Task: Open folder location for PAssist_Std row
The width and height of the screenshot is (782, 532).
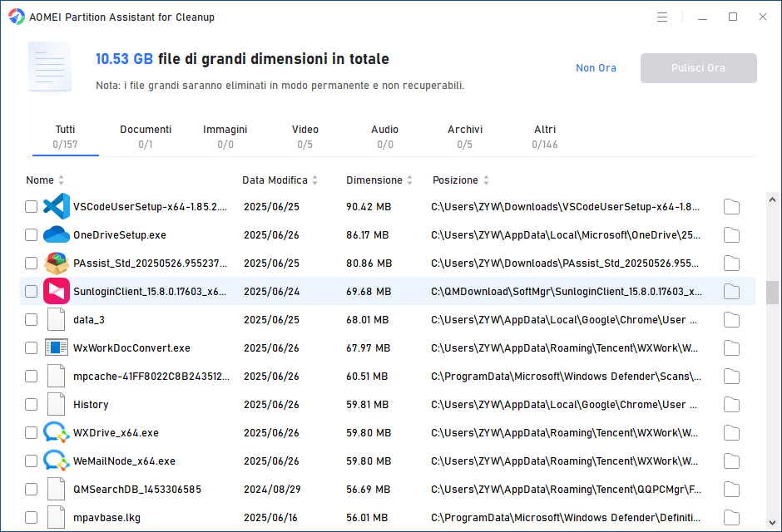Action: [731, 263]
